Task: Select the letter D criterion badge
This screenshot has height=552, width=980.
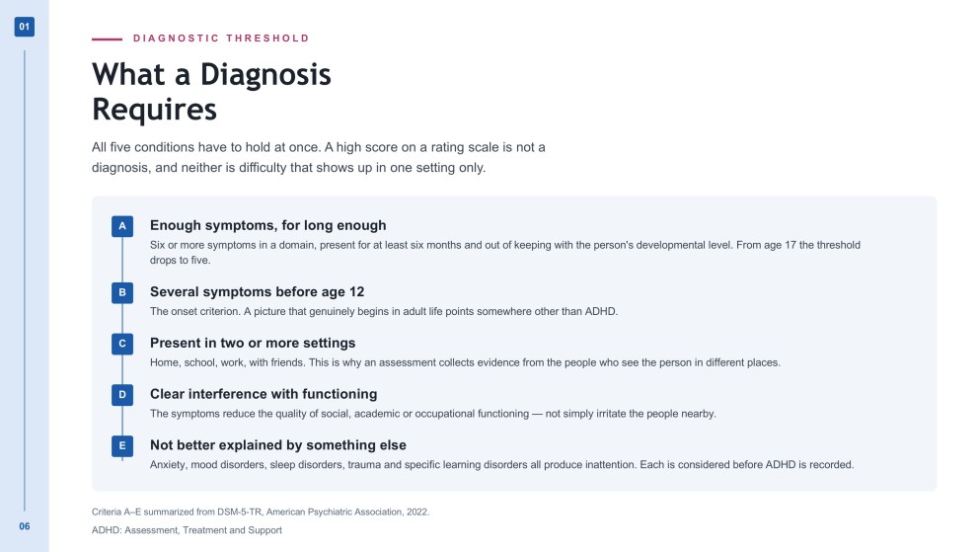Action: [122, 395]
